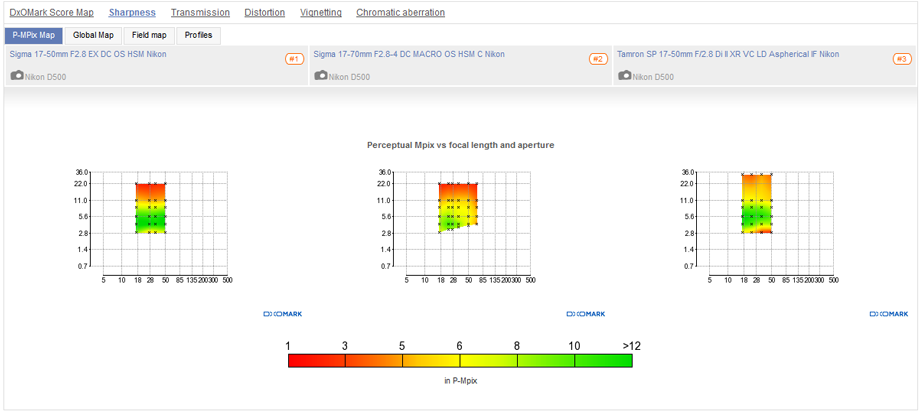
Task: Click the #1 rank badge
Action: click(x=295, y=59)
